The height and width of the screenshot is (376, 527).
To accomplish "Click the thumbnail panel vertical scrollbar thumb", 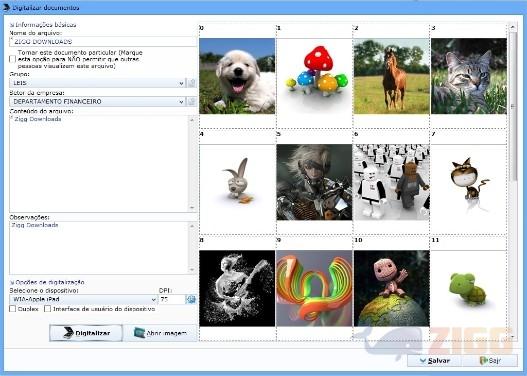I will click(513, 106).
